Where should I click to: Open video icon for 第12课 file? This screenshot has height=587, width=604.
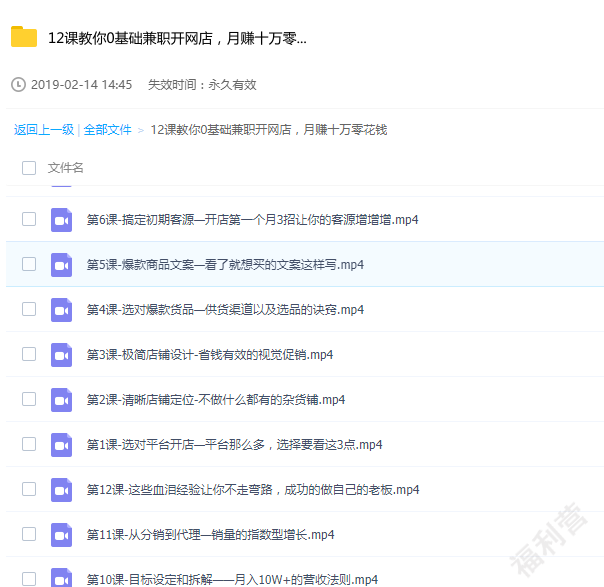[x=61, y=490]
